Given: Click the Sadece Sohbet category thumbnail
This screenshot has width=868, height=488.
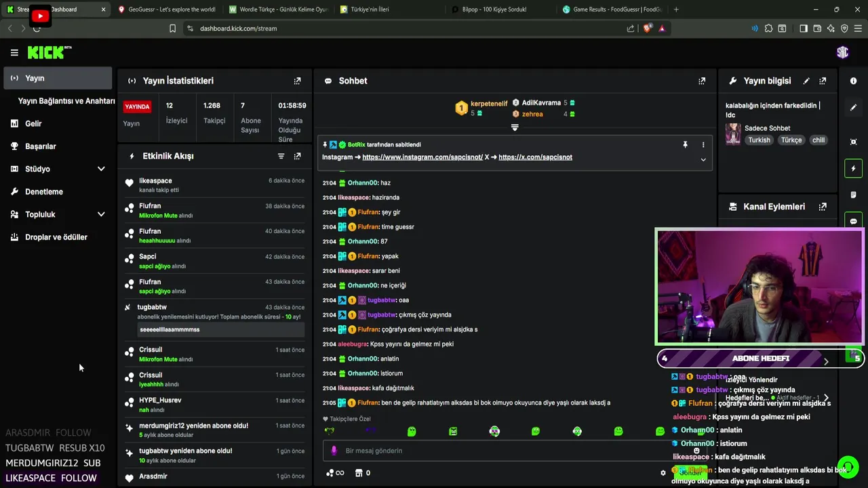Looking at the screenshot, I should point(732,134).
